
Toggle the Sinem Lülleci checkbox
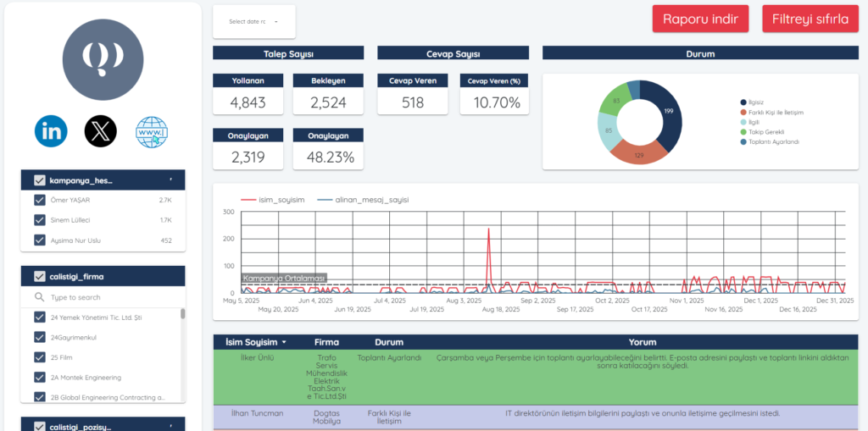coord(39,220)
